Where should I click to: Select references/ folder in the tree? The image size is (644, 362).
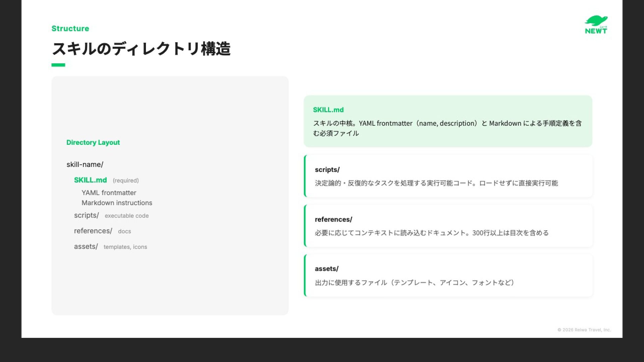point(93,231)
